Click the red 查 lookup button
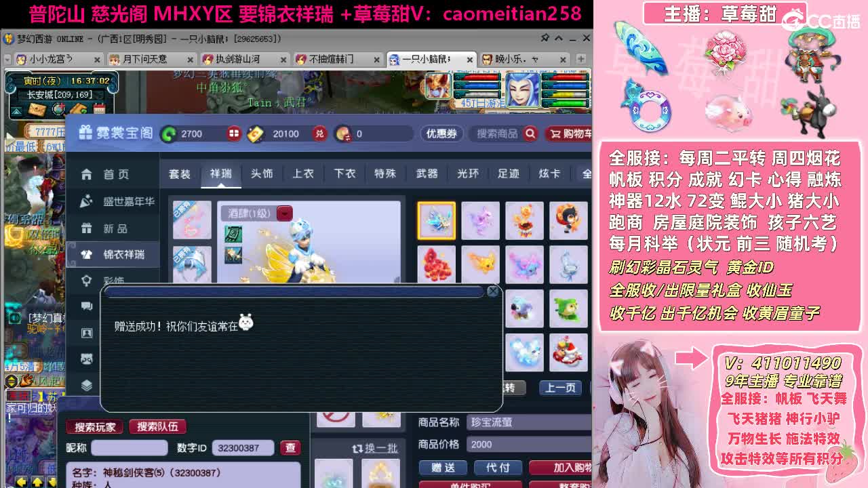Viewport: 868px width, 488px height. pos(290,447)
